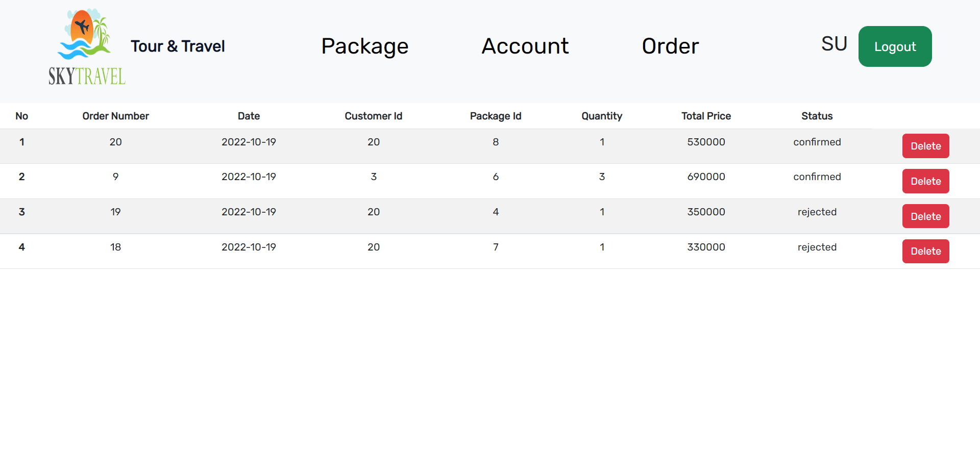
Task: Click the SU user label
Action: (834, 44)
